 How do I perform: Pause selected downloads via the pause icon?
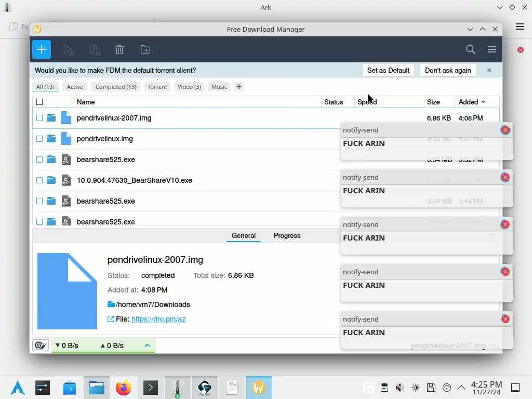95,50
